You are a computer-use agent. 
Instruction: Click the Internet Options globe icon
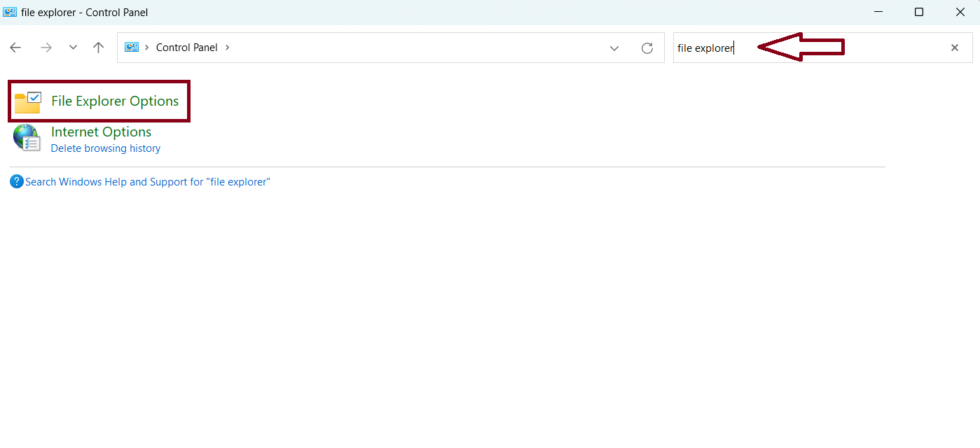coord(27,138)
